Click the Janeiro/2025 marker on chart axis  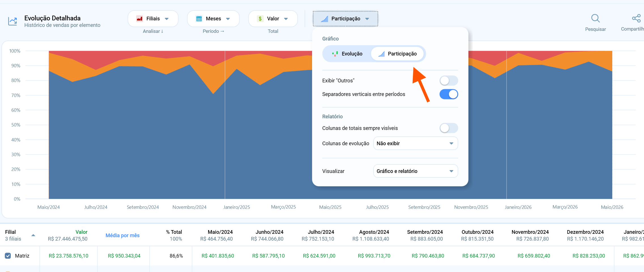coord(236,207)
